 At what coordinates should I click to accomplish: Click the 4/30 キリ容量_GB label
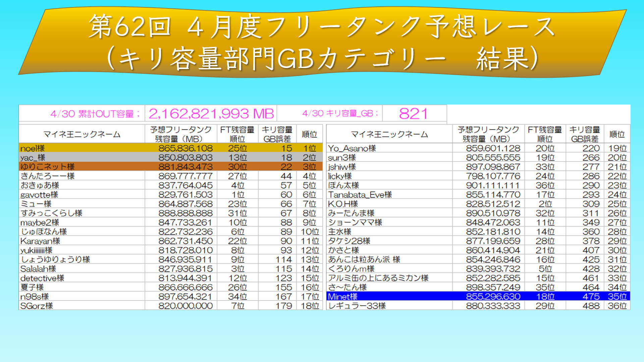click(x=340, y=113)
